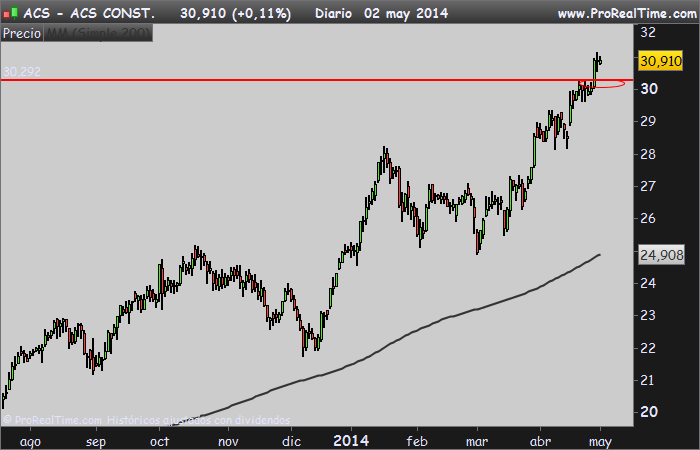The image size is (700, 450).
Task: Click the 2014 year label on time axis
Action: 351,441
